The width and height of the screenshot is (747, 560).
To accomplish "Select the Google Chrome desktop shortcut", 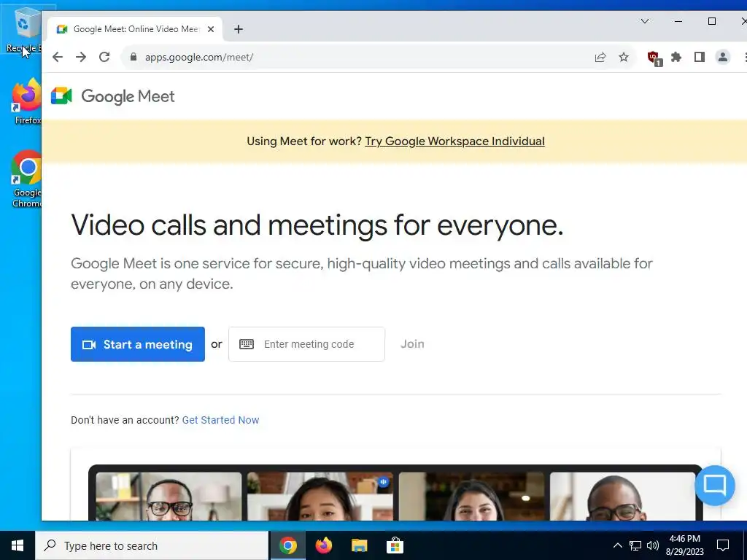I will [27, 179].
